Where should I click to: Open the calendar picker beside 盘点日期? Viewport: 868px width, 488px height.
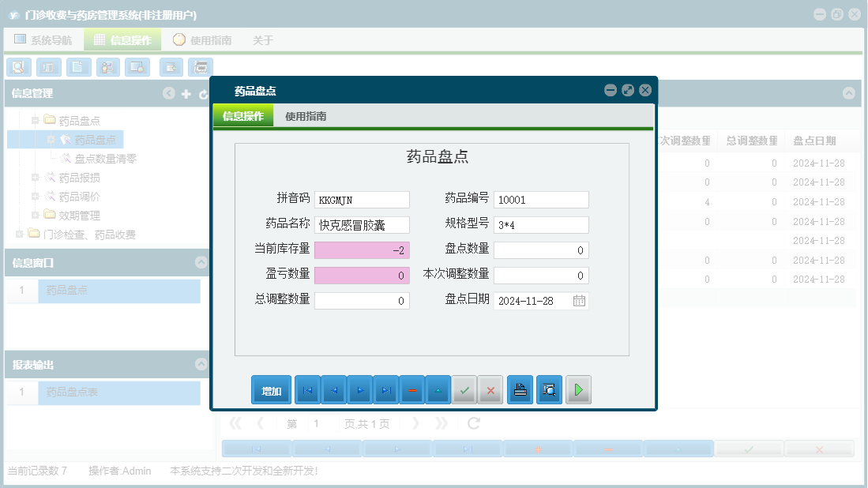click(x=579, y=301)
